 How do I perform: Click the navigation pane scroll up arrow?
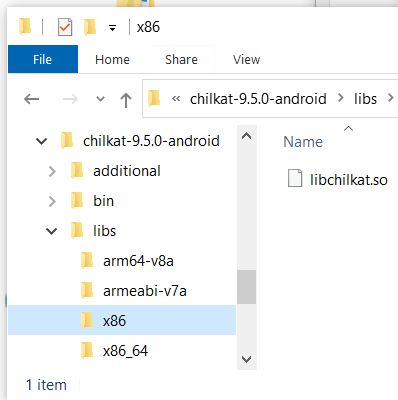246,136
